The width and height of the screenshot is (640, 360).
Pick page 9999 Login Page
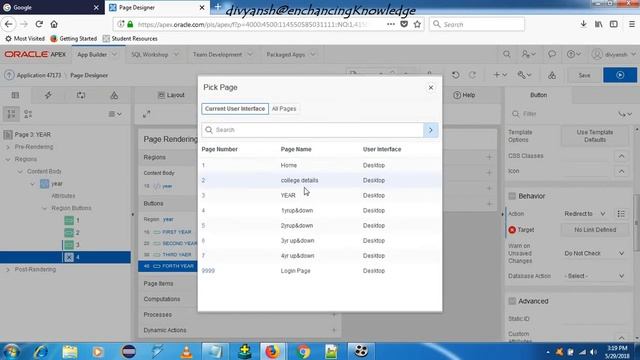pos(320,271)
